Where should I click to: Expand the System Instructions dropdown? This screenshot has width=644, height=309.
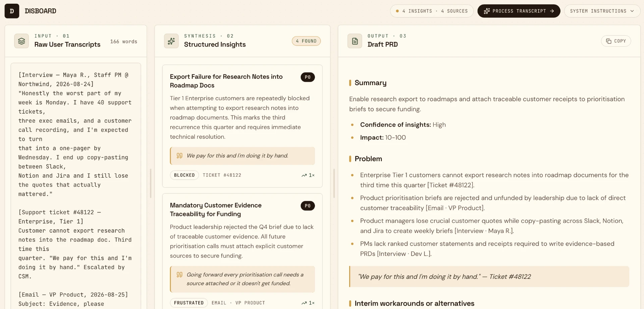[x=602, y=11]
